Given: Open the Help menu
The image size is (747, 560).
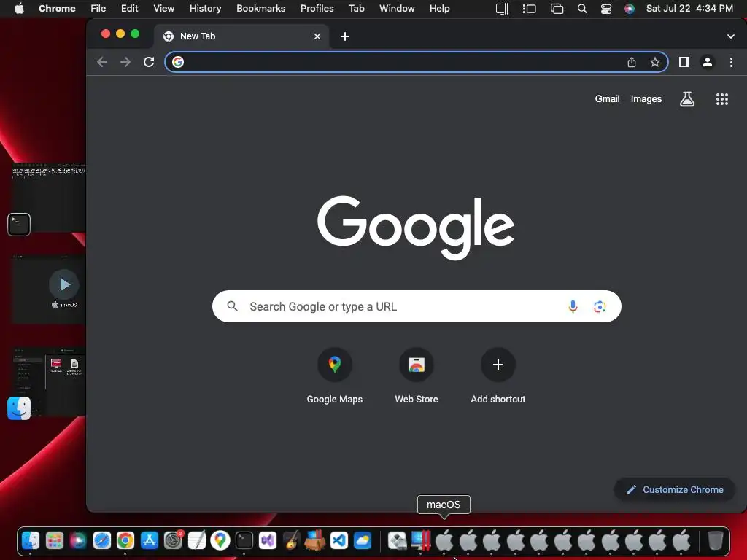Looking at the screenshot, I should pyautogui.click(x=439, y=8).
